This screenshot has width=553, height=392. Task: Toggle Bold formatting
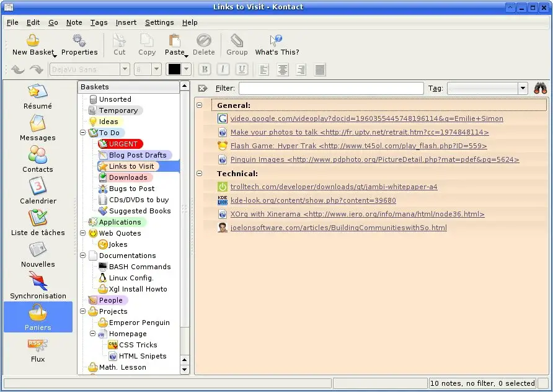pyautogui.click(x=205, y=69)
